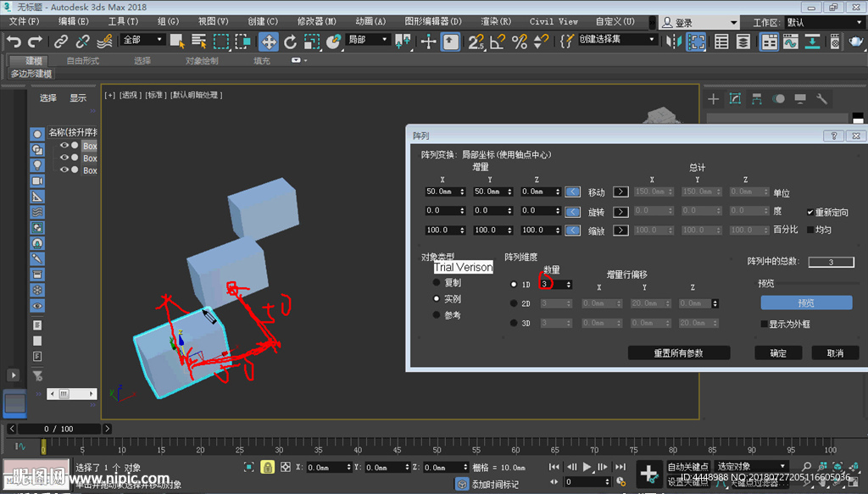Select the 复制 (Copy) radio button
Image resolution: width=868 pixels, height=494 pixels.
point(437,282)
